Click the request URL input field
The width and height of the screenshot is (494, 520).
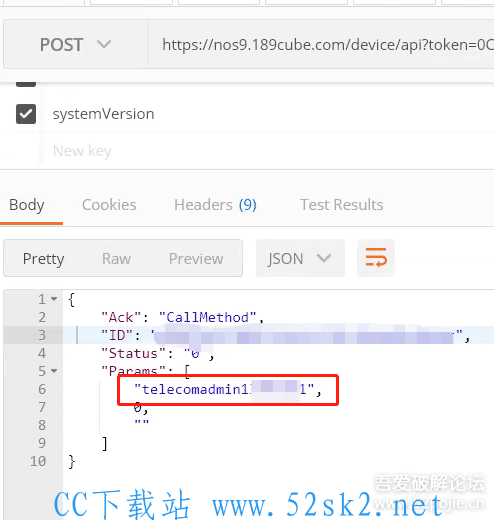click(321, 44)
